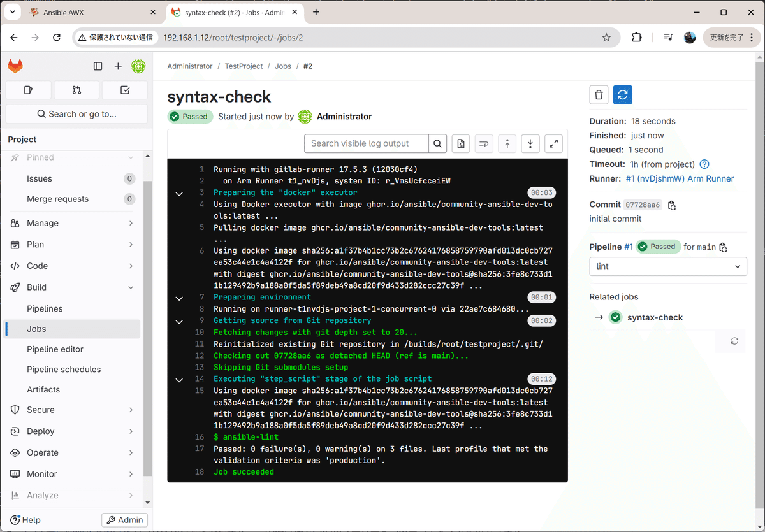Click the GitLab logo
Image resolution: width=765 pixels, height=532 pixels.
15,66
